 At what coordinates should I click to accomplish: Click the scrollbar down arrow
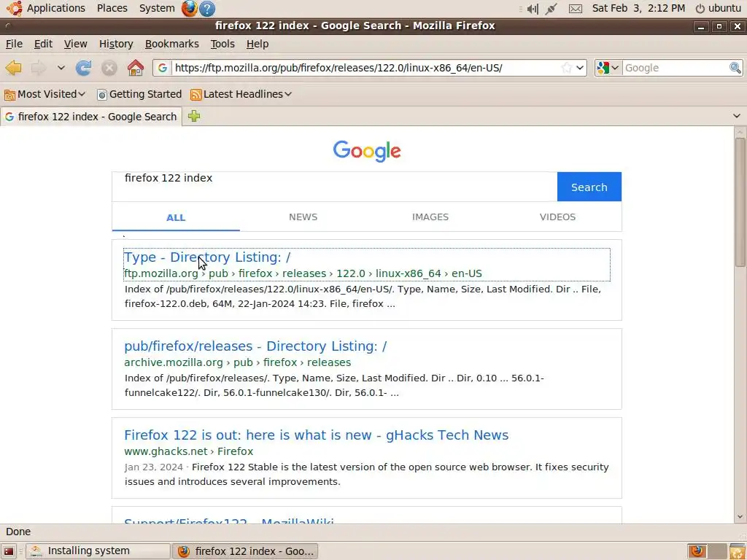pyautogui.click(x=740, y=517)
